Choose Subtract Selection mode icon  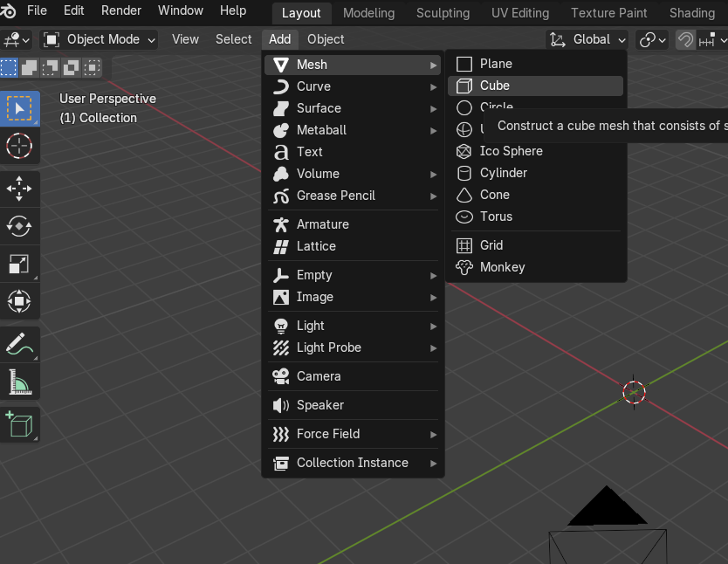coord(50,67)
